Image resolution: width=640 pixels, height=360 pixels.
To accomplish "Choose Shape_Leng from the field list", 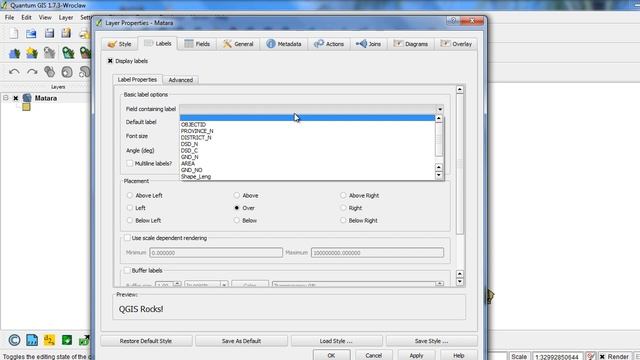I will [307, 177].
